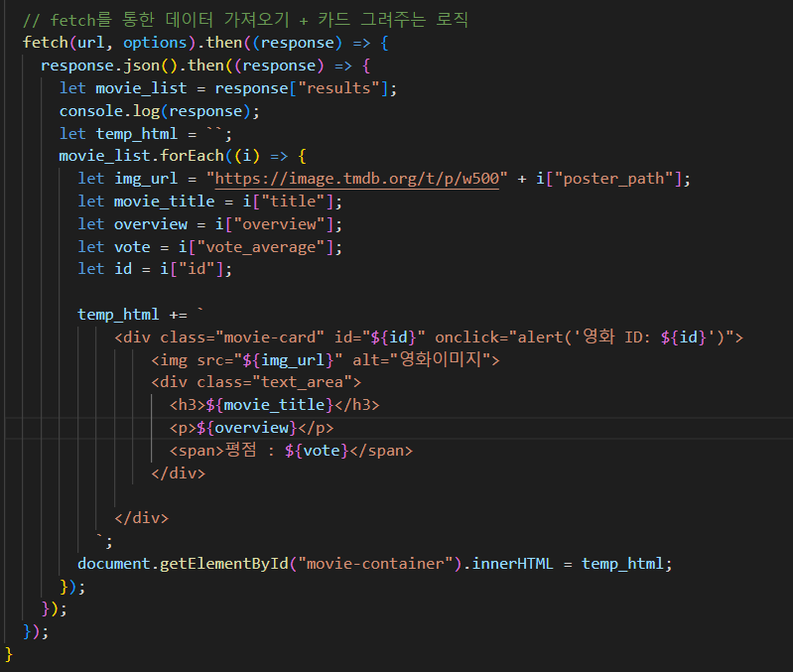Click the closing backtick and semicolon line
This screenshot has height=672, width=793.
104,541
